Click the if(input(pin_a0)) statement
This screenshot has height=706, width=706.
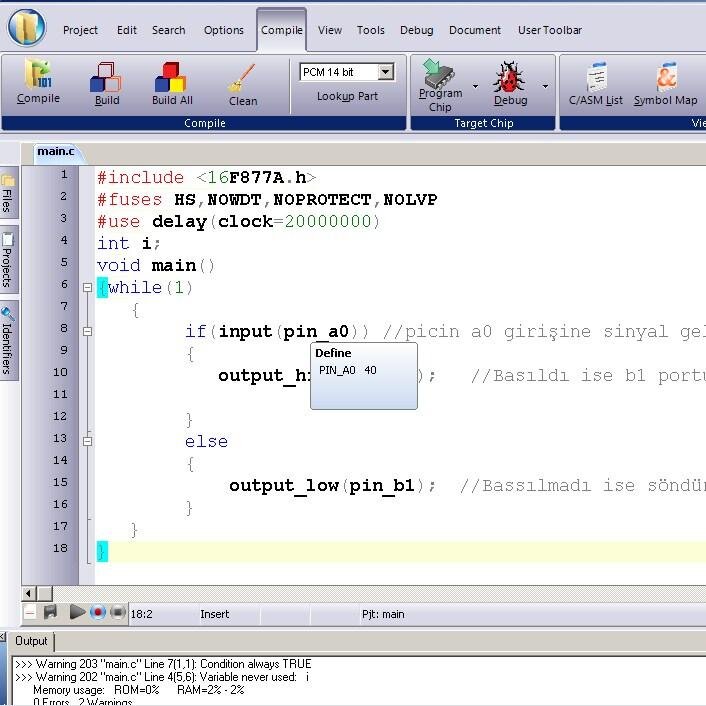click(x=277, y=332)
